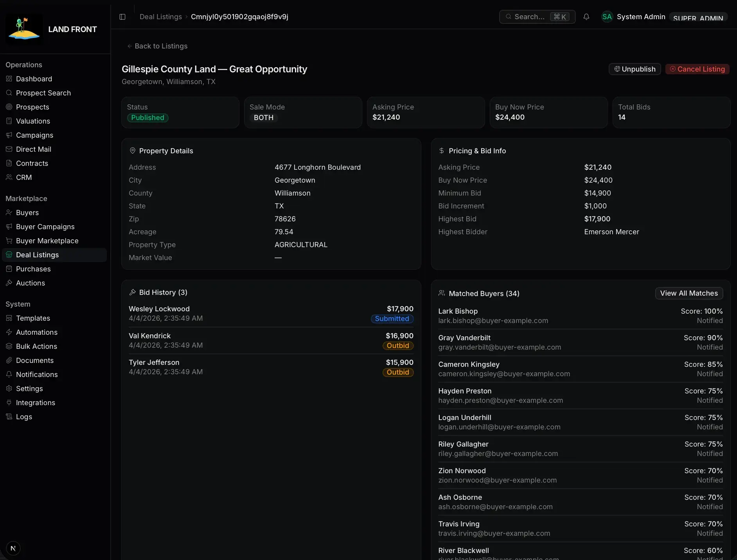Open the notifications bell in header
Screen dimensions: 737x560
(x=586, y=17)
